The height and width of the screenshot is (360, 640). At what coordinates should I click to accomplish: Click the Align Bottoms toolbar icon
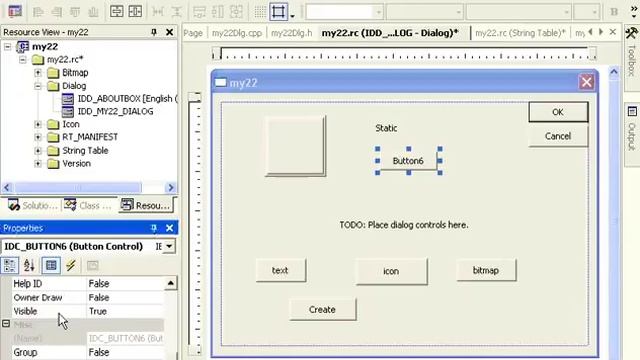[93, 12]
